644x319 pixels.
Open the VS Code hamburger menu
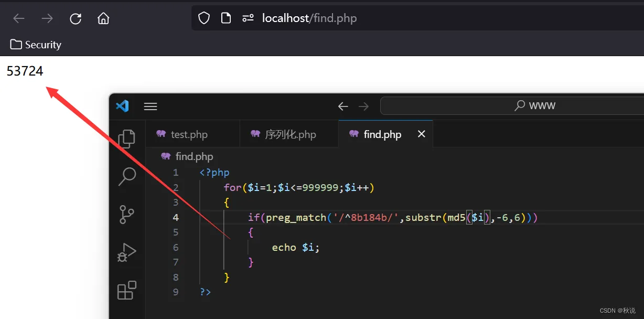(151, 107)
